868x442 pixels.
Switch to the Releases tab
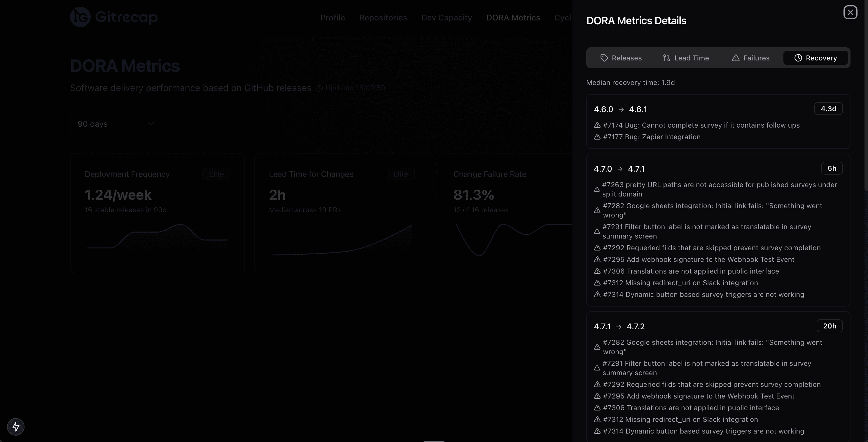point(626,58)
